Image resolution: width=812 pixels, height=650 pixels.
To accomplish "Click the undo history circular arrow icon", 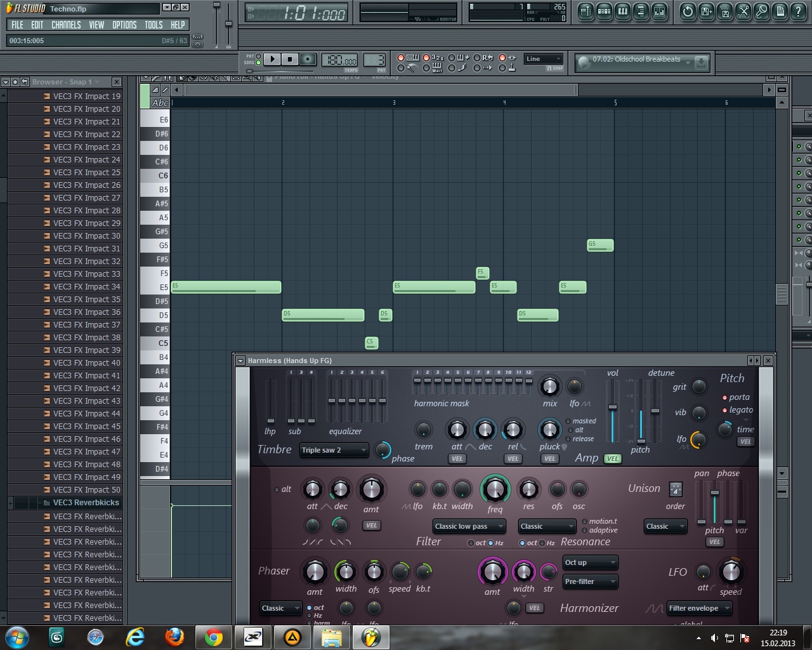I will pos(688,11).
